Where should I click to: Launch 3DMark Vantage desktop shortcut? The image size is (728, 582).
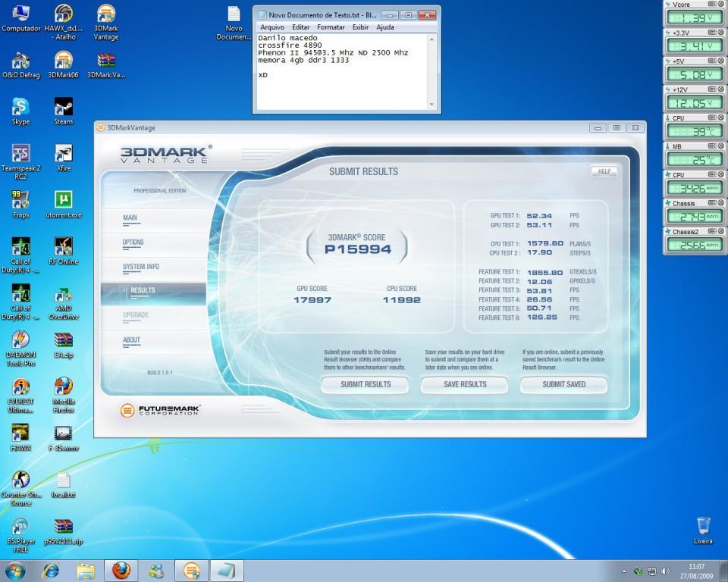pyautogui.click(x=106, y=22)
